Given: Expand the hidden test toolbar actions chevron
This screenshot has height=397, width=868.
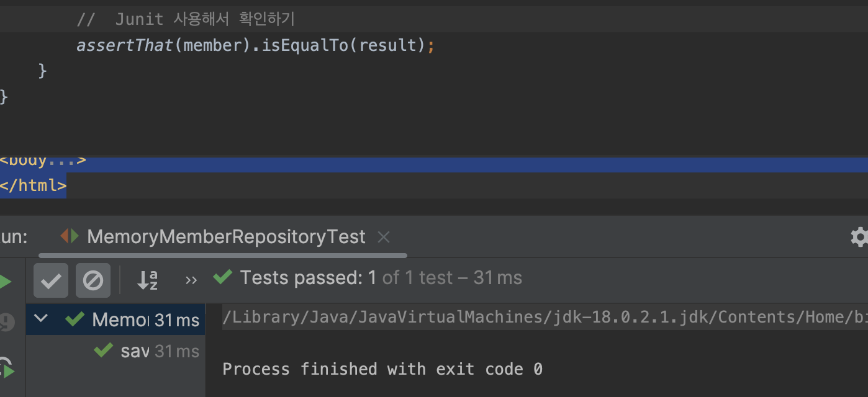Looking at the screenshot, I should click(191, 280).
